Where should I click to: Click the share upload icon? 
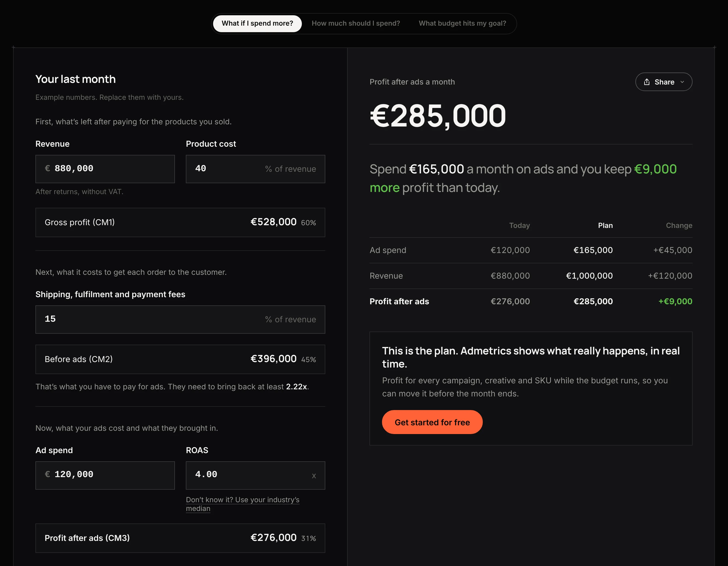point(647,82)
